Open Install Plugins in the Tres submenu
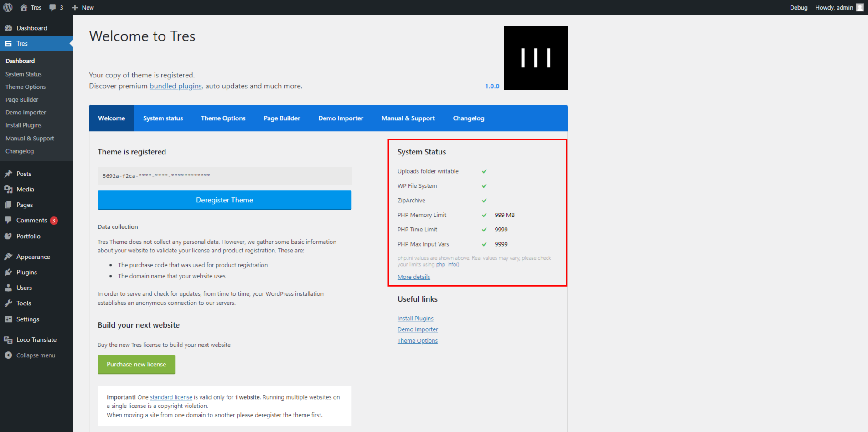The height and width of the screenshot is (432, 868). pyautogui.click(x=24, y=125)
